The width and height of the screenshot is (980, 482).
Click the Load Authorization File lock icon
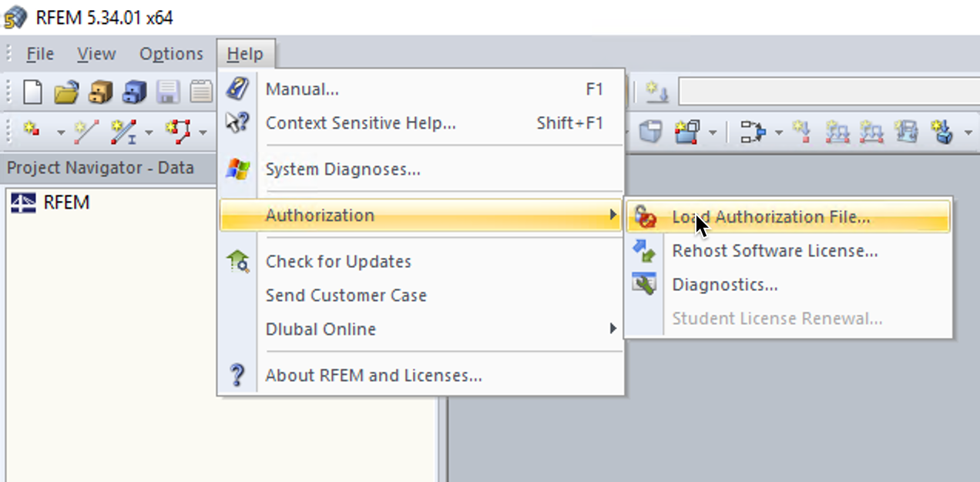[645, 217]
